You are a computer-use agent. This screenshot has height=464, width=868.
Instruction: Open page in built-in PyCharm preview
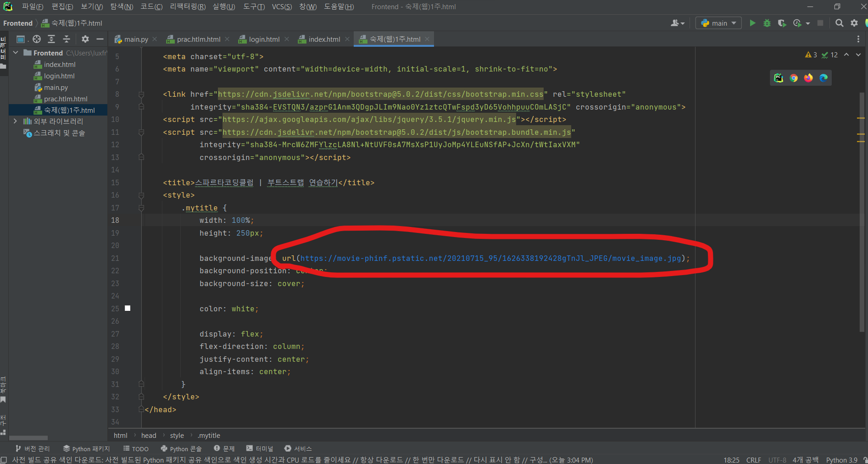(779, 78)
